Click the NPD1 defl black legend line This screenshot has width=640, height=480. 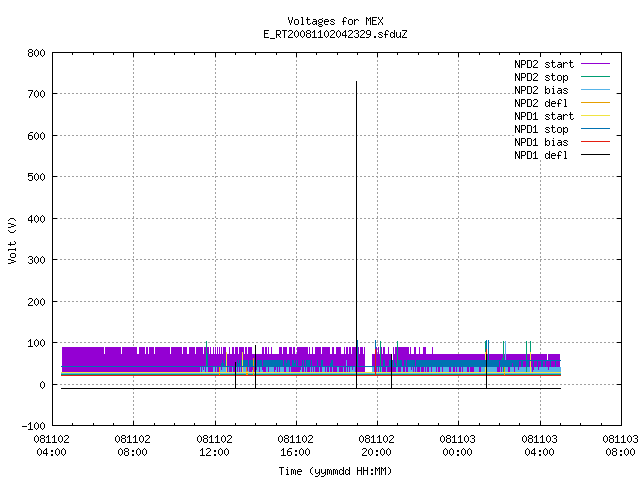tap(595, 155)
